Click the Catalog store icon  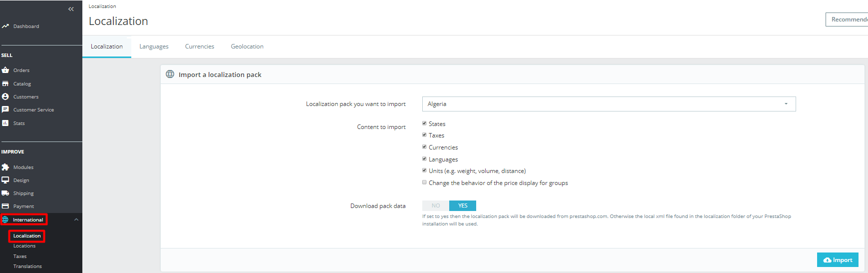point(5,83)
